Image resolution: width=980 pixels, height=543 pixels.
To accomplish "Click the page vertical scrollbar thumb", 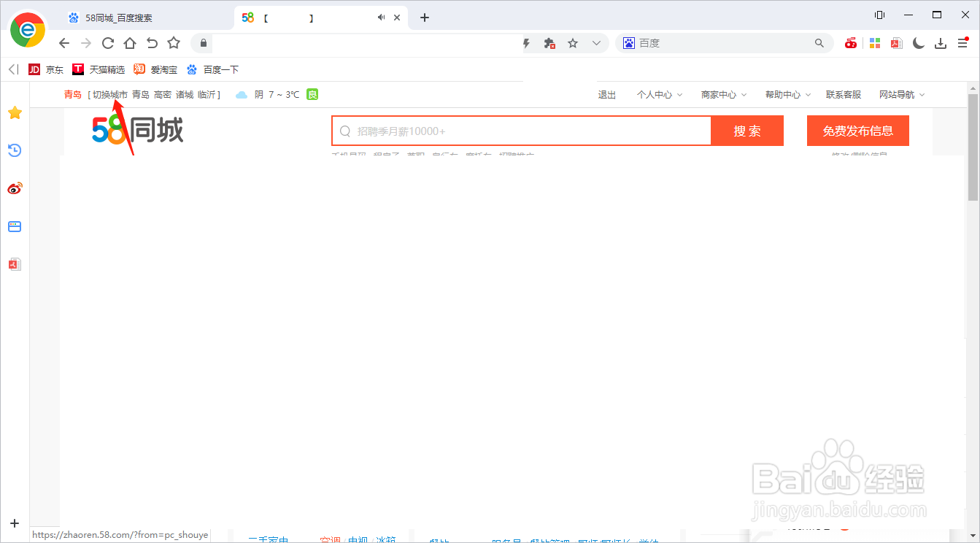I will (973, 146).
